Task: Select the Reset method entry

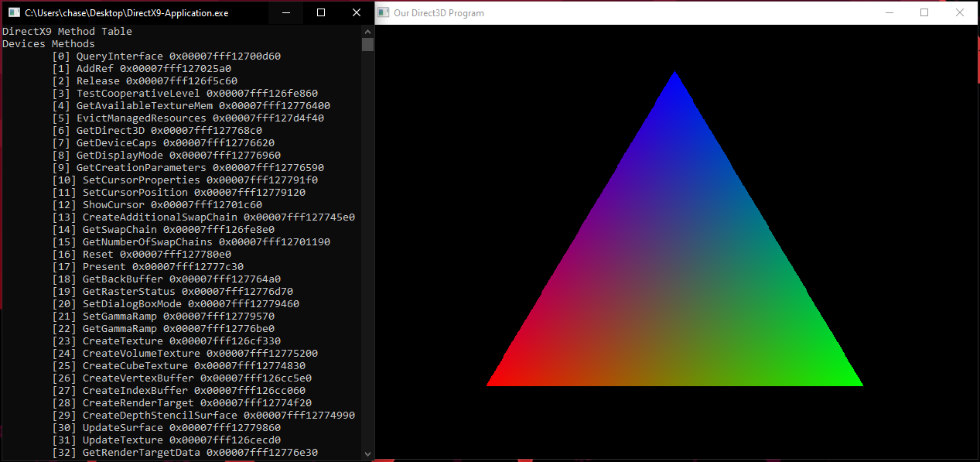Action: click(98, 254)
